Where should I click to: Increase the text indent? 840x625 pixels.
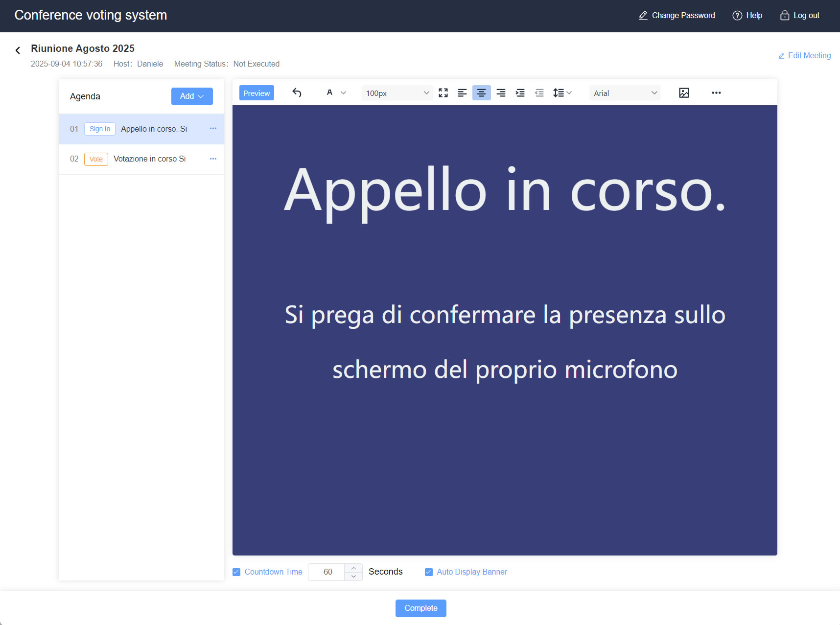click(x=520, y=93)
